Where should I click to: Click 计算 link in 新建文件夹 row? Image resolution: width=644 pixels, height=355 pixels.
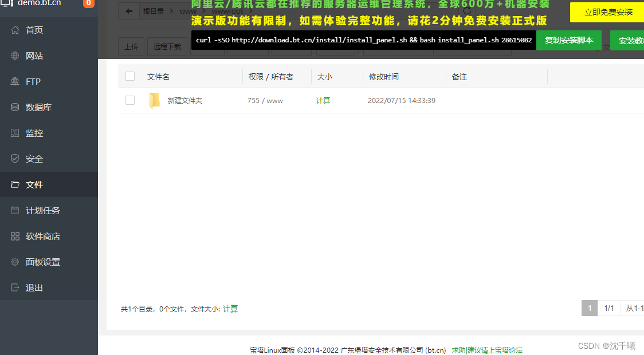(x=323, y=101)
